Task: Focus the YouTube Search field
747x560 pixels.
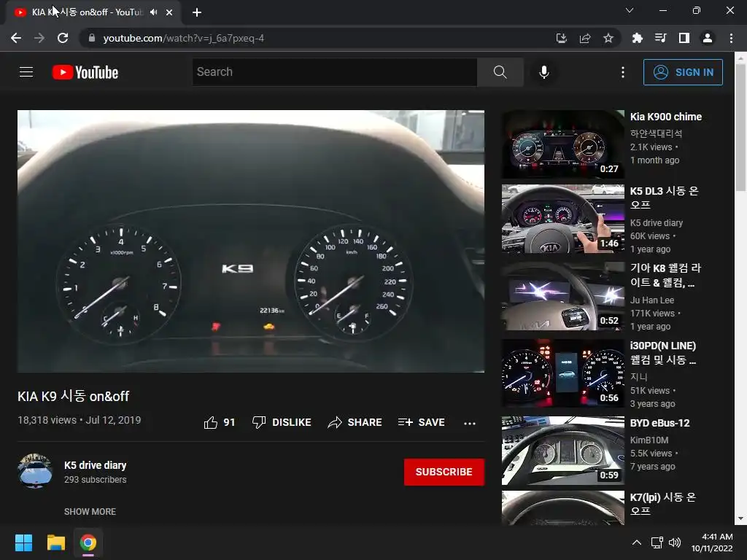Action: pyautogui.click(x=335, y=72)
